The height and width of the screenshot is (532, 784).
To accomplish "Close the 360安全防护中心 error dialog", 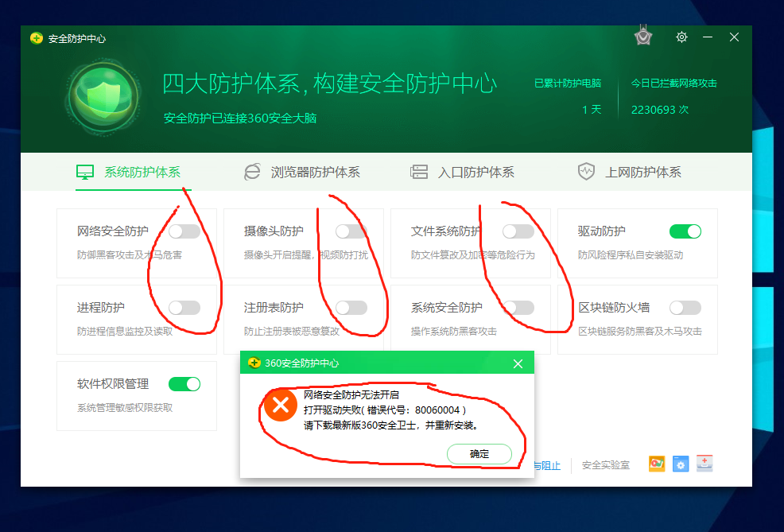I will click(518, 363).
